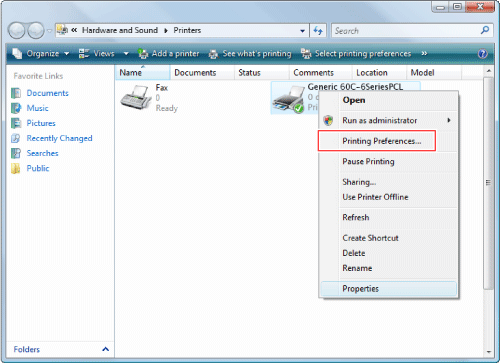Choose Refresh from context menu
Image resolution: width=500 pixels, height=363 pixels.
(388, 217)
